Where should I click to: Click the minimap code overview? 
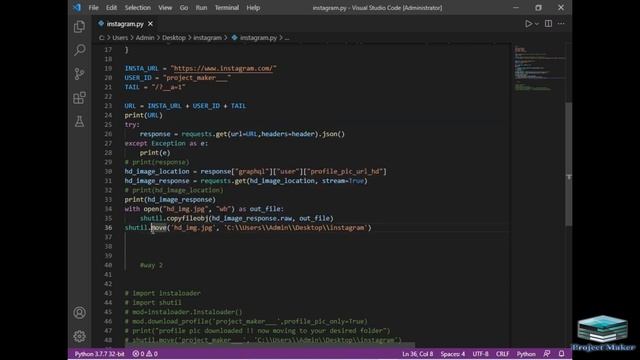pos(540,69)
